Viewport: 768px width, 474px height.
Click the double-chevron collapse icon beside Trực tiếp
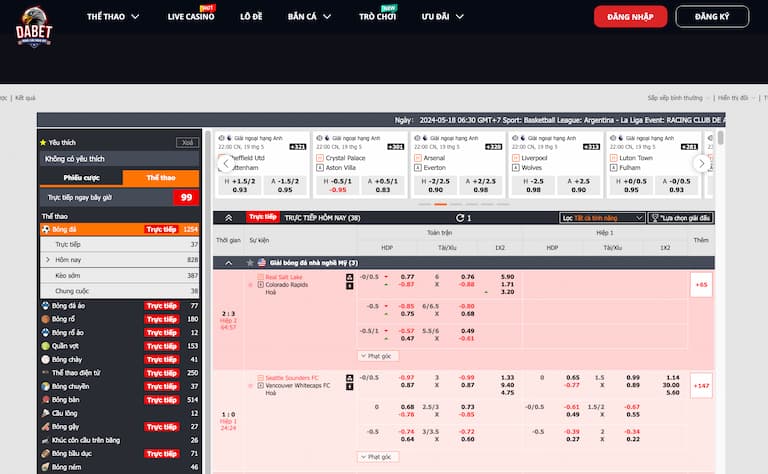(x=228, y=217)
